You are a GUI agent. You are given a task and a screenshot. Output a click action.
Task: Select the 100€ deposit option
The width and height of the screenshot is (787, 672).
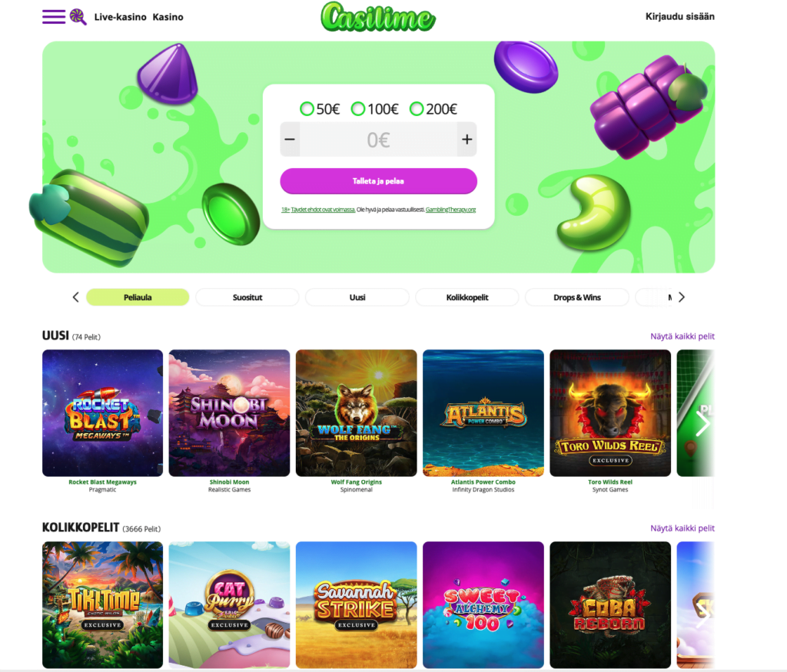pos(374,109)
